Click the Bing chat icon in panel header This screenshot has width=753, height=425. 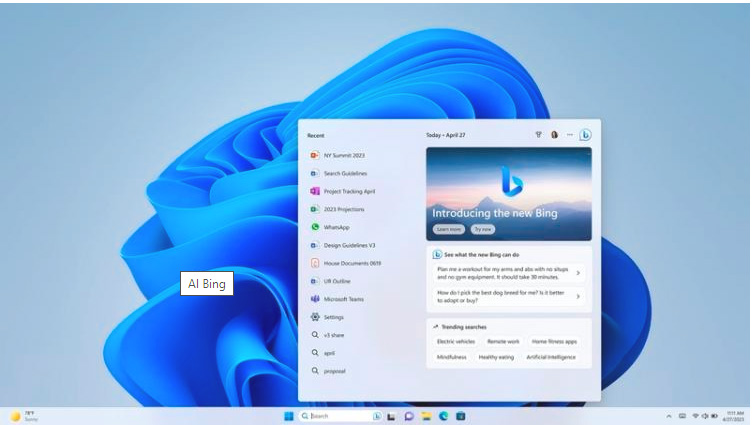pos(585,135)
